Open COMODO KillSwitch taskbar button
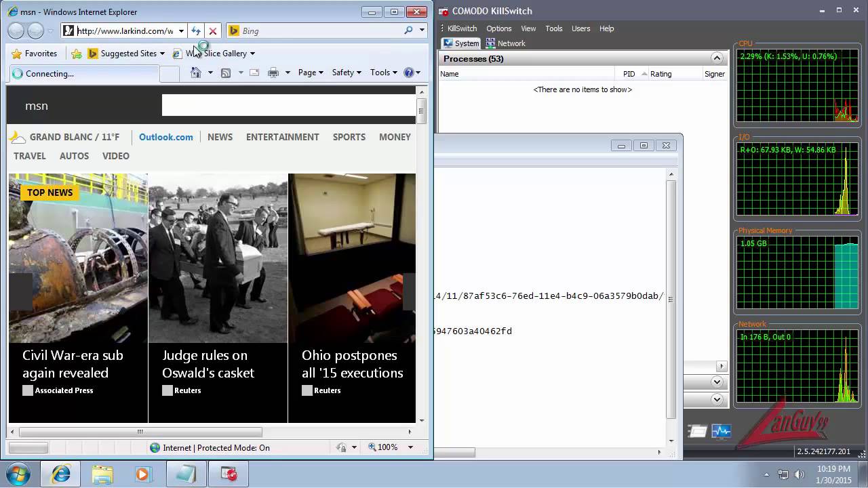 (229, 474)
